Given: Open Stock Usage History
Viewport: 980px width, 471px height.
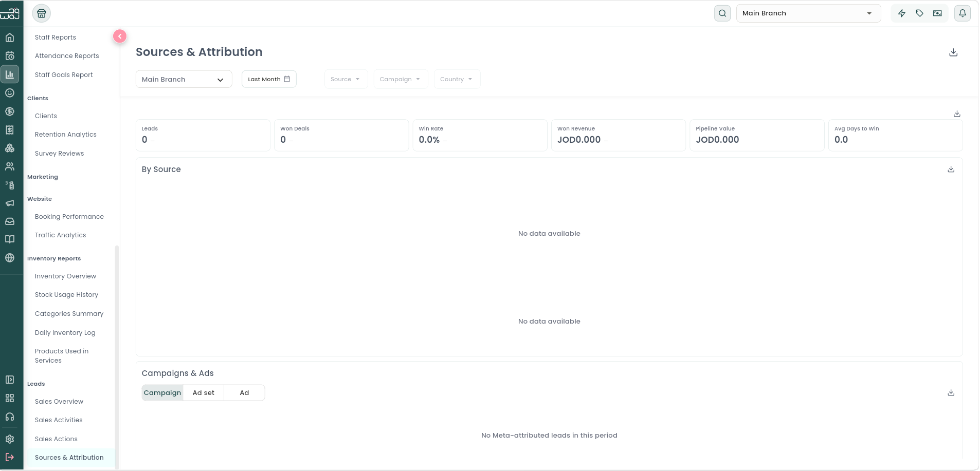Looking at the screenshot, I should click(x=66, y=295).
